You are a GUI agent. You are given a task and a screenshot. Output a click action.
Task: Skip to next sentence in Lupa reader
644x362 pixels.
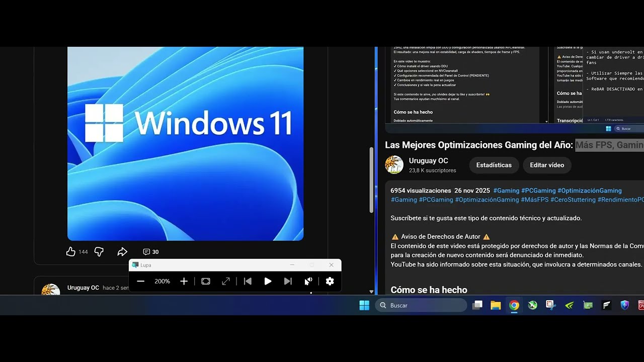pyautogui.click(x=288, y=282)
